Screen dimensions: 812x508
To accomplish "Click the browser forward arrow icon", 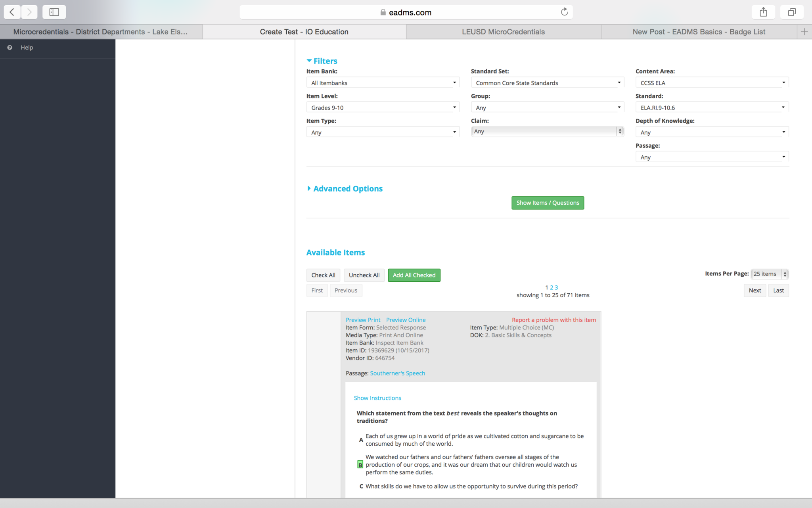I will click(29, 12).
